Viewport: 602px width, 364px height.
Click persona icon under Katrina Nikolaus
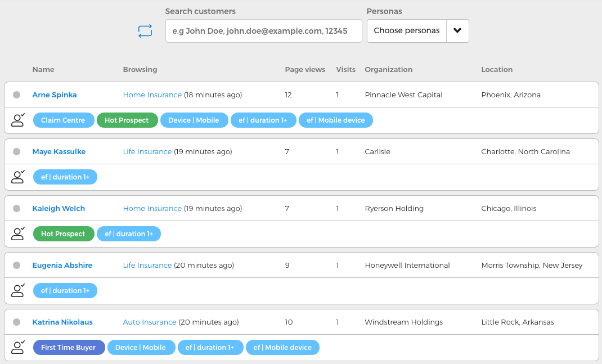click(x=18, y=347)
